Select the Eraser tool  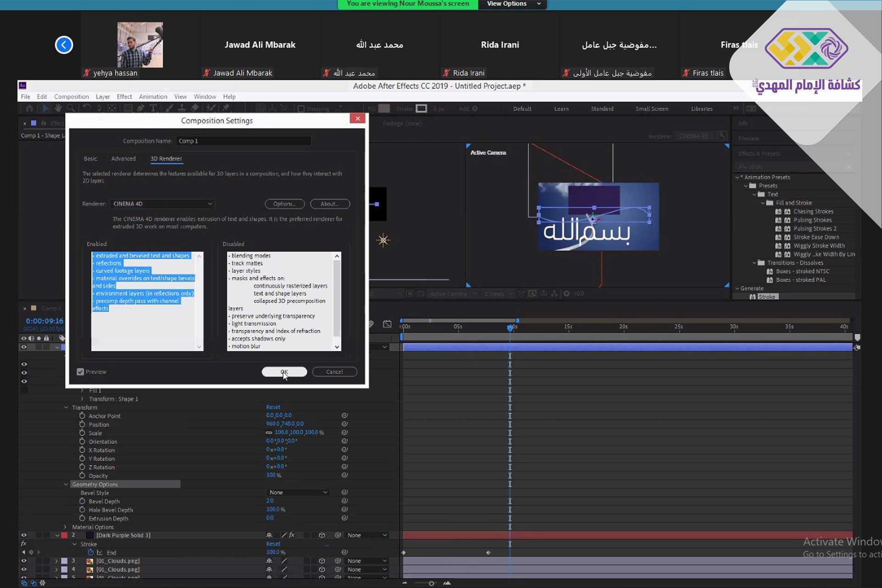pyautogui.click(x=195, y=108)
